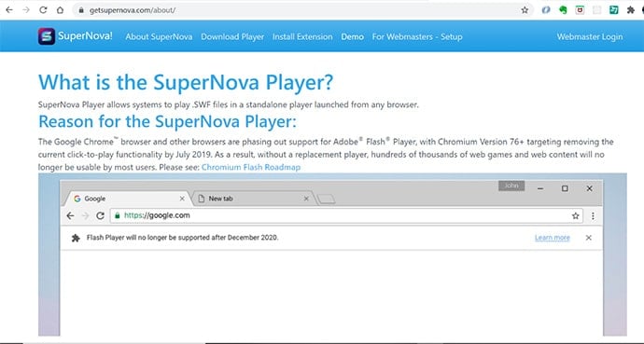Viewport: 644px width, 344px height.
Task: Open the Demo page
Action: [353, 37]
